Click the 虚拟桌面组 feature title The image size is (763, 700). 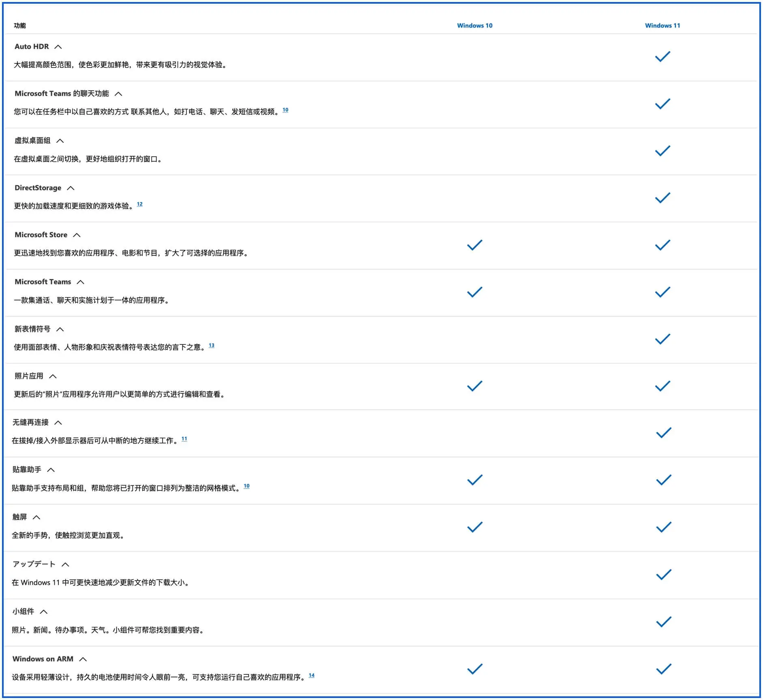[x=32, y=141]
